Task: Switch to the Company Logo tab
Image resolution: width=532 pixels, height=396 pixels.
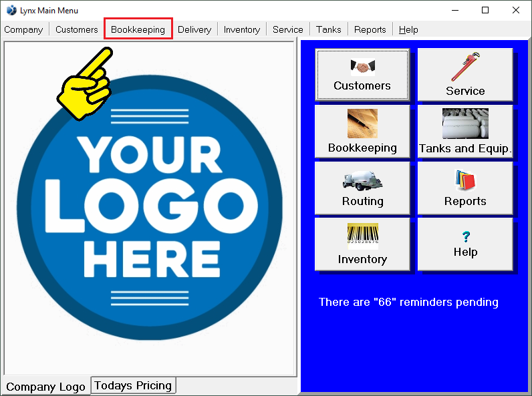Action: click(x=46, y=387)
